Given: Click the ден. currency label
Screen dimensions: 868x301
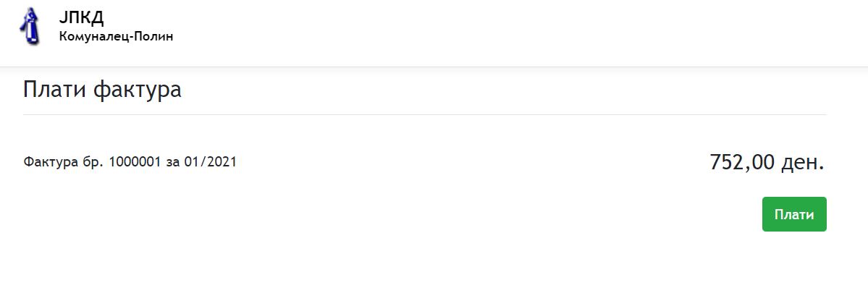Looking at the screenshot, I should 803,163.
